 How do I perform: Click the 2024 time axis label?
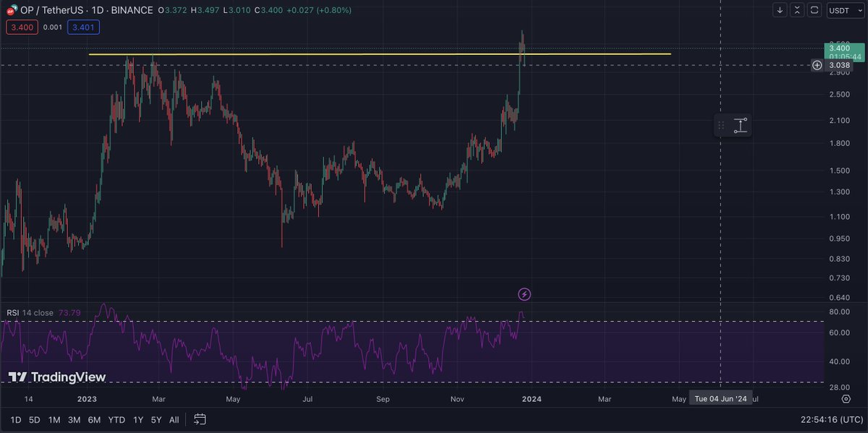(531, 398)
